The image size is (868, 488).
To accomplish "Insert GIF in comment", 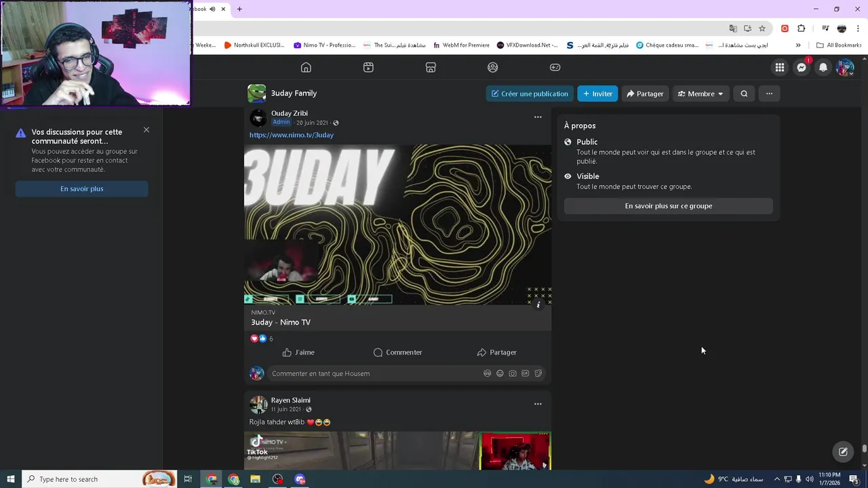I will (526, 373).
